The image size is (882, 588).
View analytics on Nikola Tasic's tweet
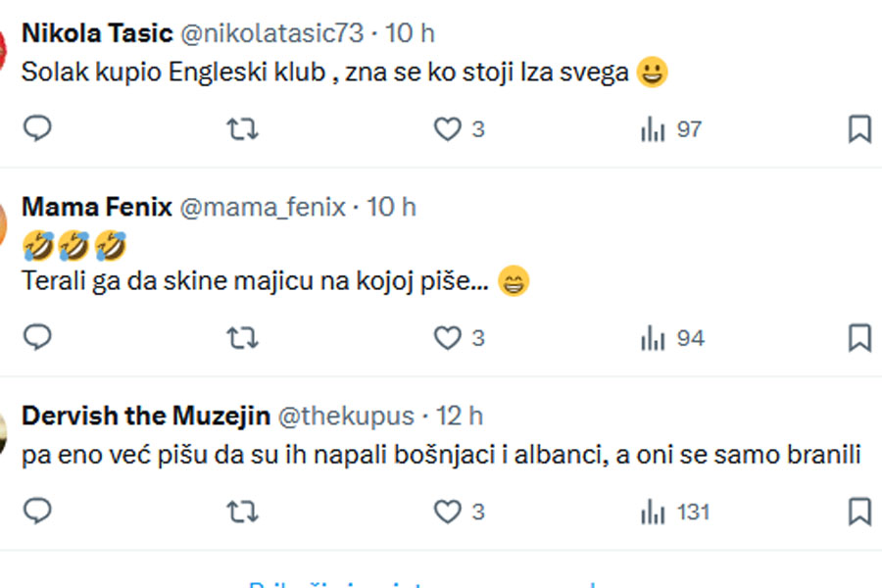coord(654,129)
